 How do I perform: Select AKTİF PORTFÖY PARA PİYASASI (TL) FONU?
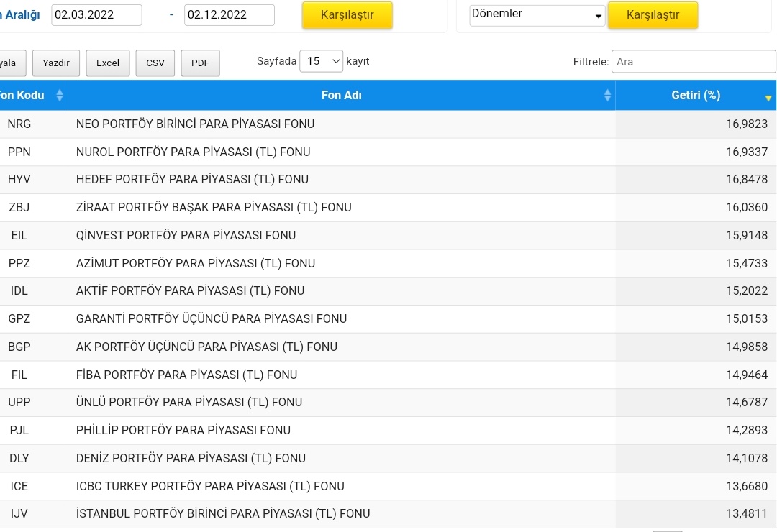pyautogui.click(x=190, y=290)
